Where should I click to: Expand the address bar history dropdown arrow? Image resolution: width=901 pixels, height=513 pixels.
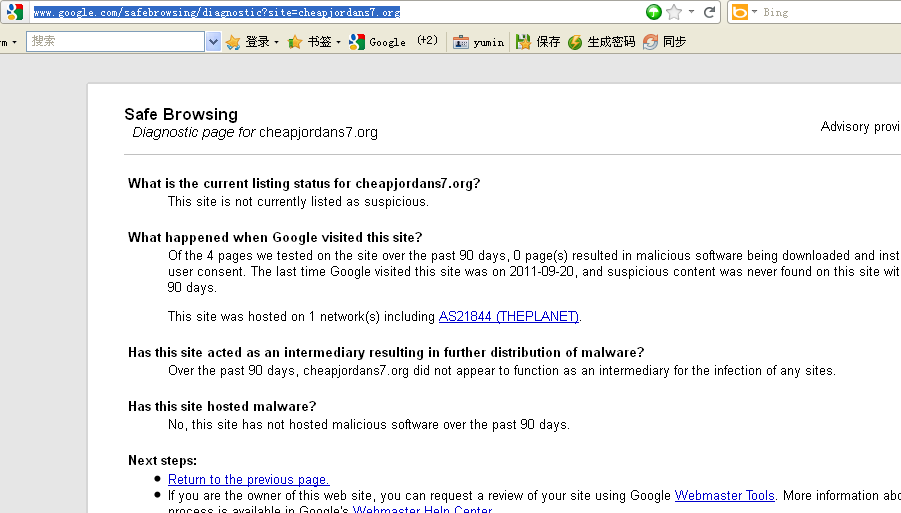[x=691, y=12]
